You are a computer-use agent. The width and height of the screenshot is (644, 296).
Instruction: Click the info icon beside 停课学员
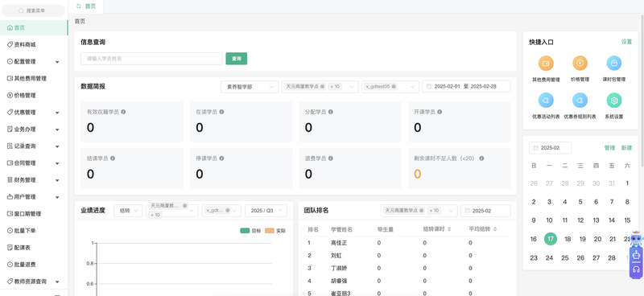(x=221, y=158)
